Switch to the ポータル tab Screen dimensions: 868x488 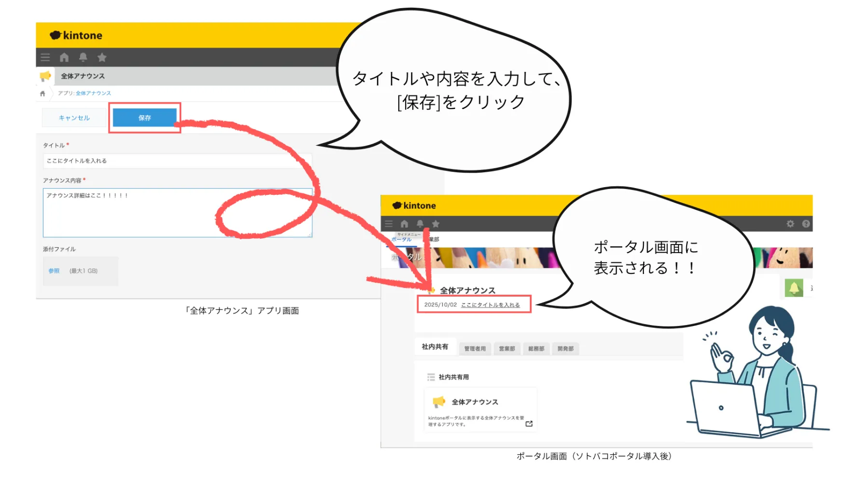[x=402, y=240]
